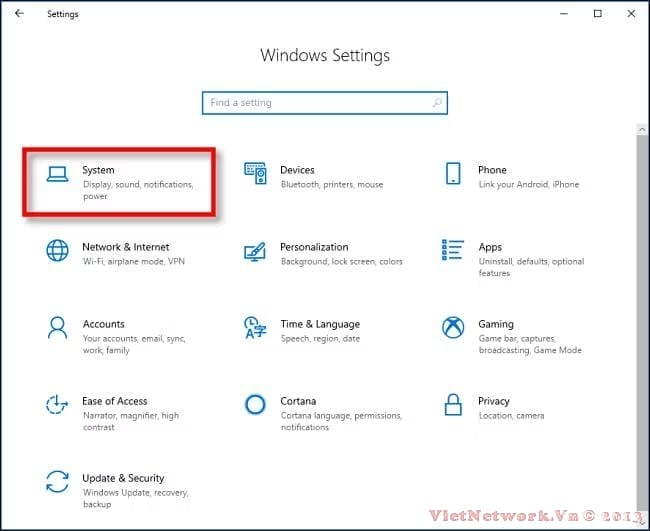Click the search magnifier icon
This screenshot has width=650, height=531.
(x=437, y=103)
